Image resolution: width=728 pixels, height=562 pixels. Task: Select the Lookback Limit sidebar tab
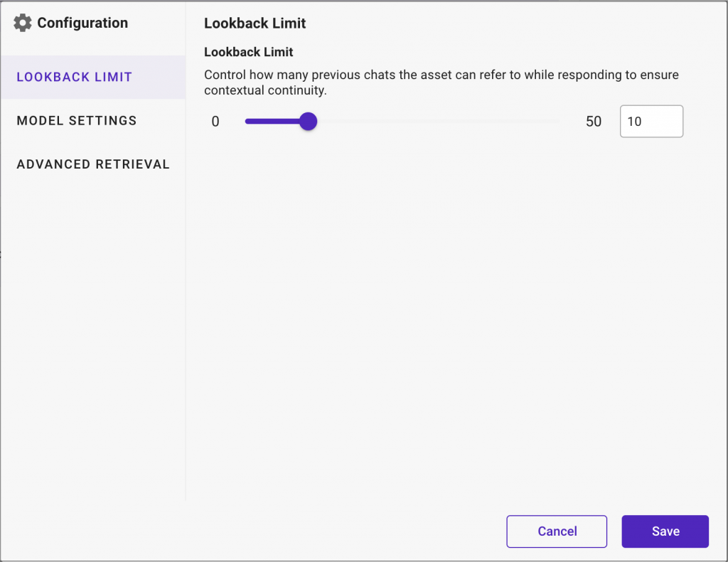pyautogui.click(x=93, y=77)
